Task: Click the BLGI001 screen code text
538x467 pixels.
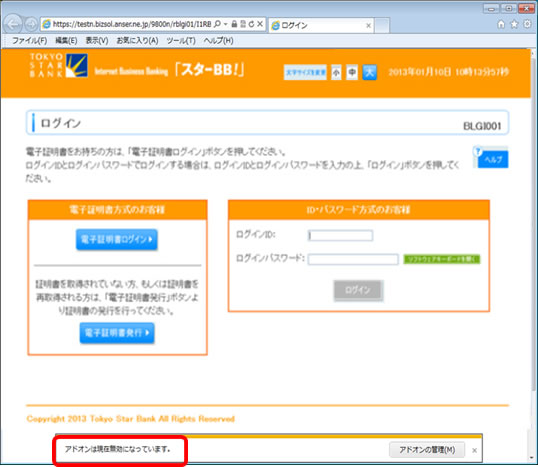Action: click(x=482, y=126)
